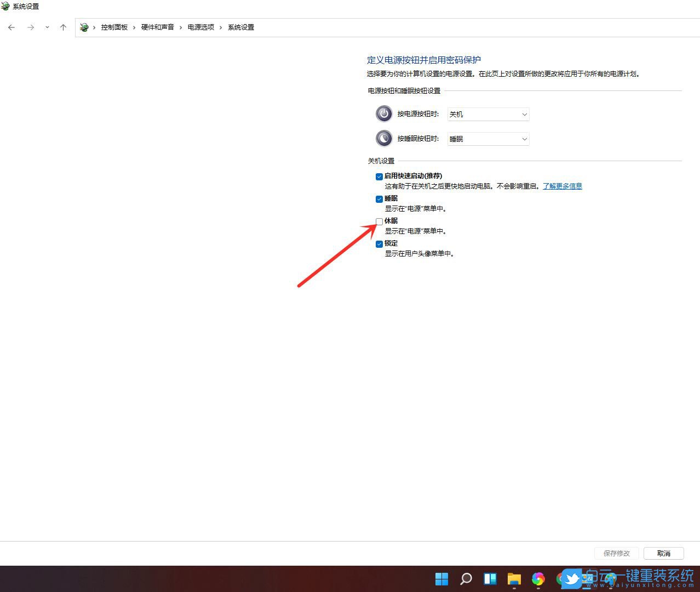The width and height of the screenshot is (700, 592).
Task: Open Search from the taskbar
Action: click(x=466, y=578)
